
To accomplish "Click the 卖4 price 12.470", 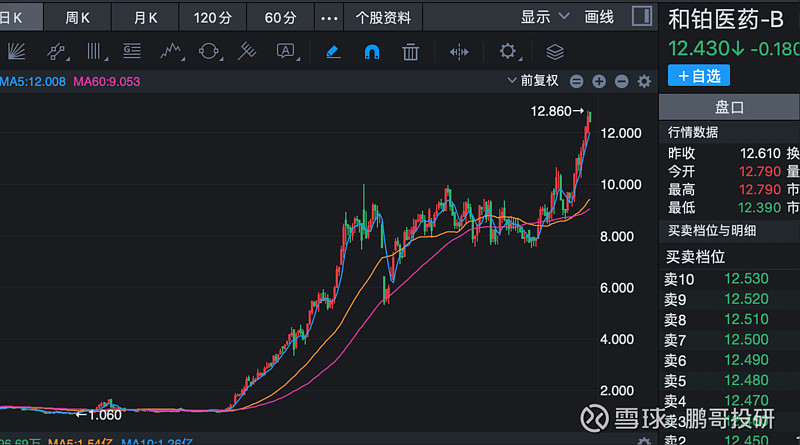I will 746,401.
